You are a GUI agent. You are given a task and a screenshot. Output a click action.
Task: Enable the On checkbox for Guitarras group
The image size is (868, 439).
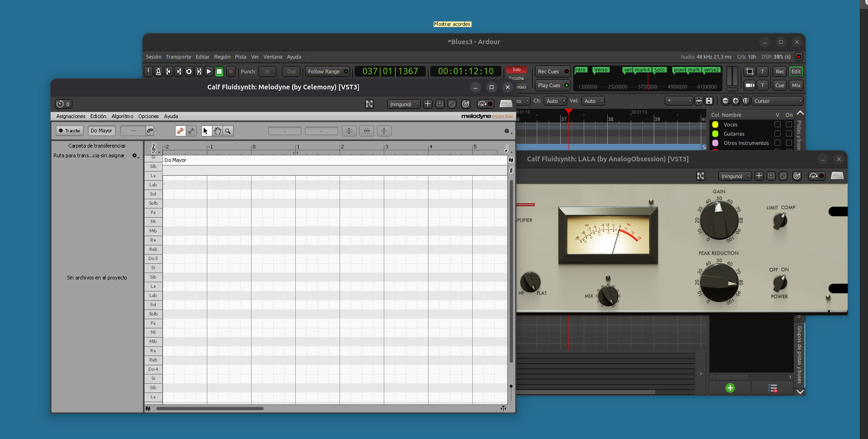click(x=789, y=134)
